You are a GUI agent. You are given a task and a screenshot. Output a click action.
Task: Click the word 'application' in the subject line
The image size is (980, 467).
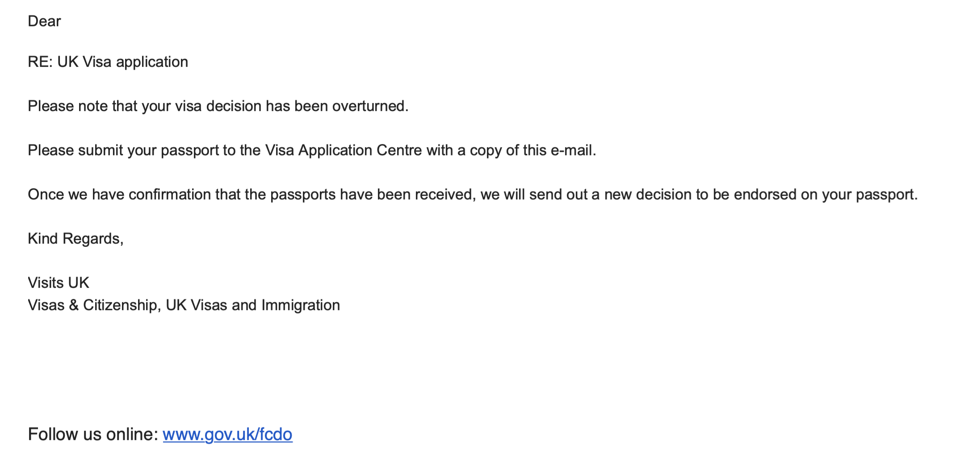coord(152,62)
